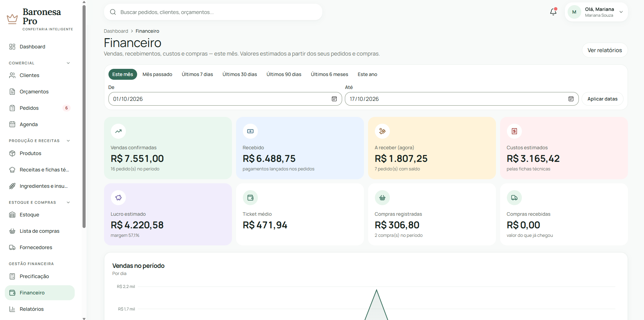Click the Ticket médio wallet icon

pyautogui.click(x=250, y=198)
